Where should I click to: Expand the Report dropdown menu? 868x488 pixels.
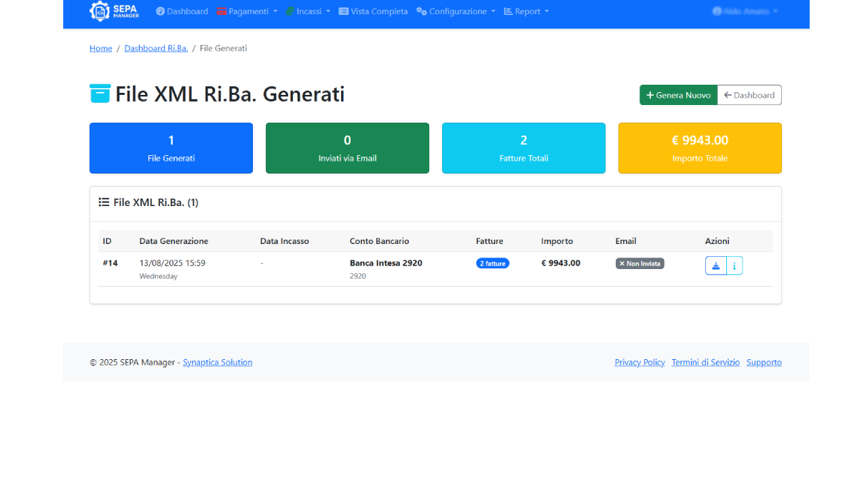click(526, 12)
